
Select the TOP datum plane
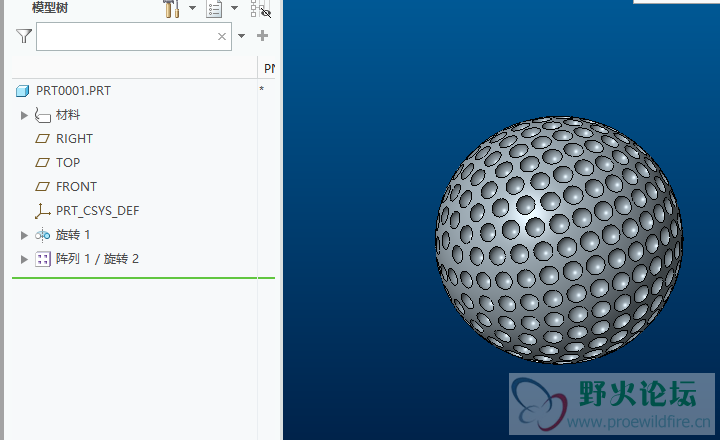[68, 163]
